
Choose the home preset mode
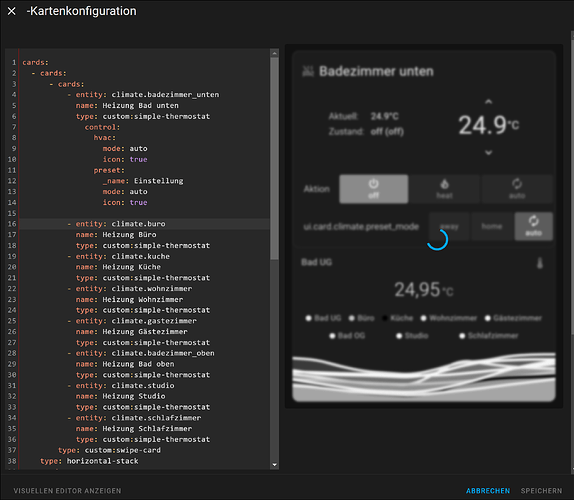click(x=492, y=227)
